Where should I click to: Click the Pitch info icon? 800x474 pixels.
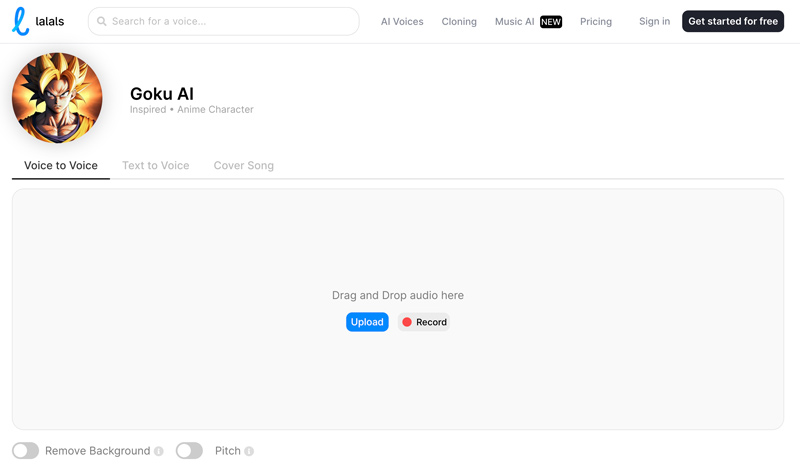click(249, 451)
